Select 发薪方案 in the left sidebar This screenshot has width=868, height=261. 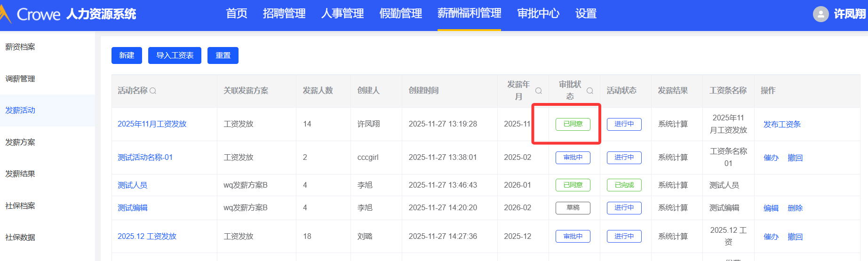click(20, 142)
